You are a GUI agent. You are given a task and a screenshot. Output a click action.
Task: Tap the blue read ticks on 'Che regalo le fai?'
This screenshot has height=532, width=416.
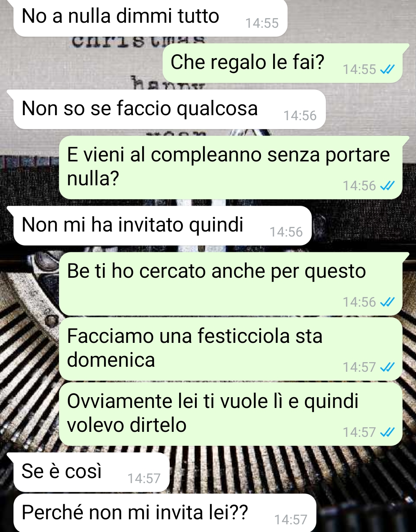[387, 69]
